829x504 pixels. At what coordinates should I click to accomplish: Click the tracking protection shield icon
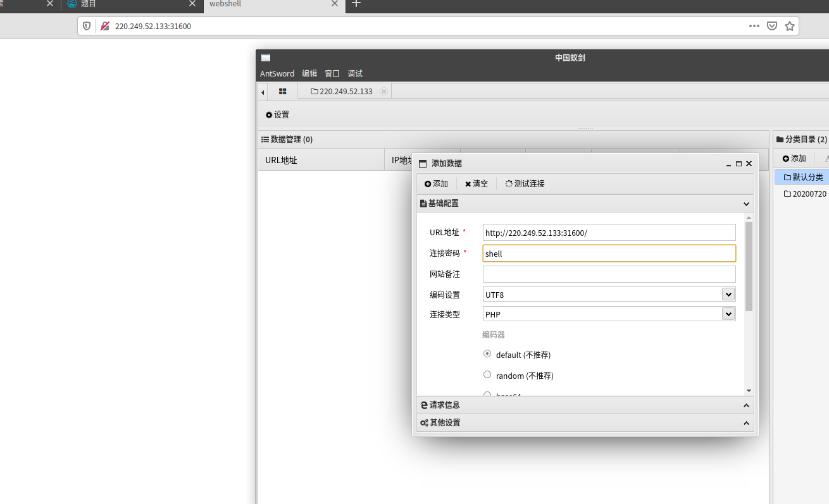pos(87,26)
